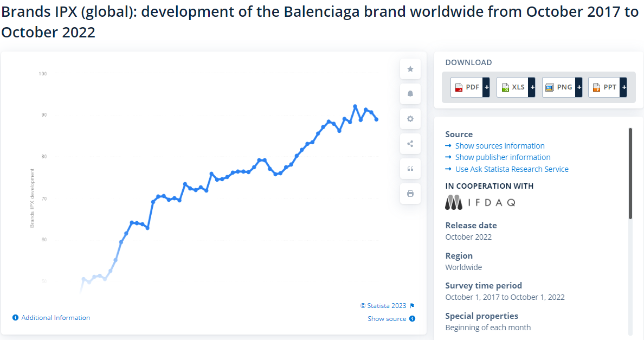Click the print icon
Viewport: 644px width, 340px height.
(x=410, y=194)
